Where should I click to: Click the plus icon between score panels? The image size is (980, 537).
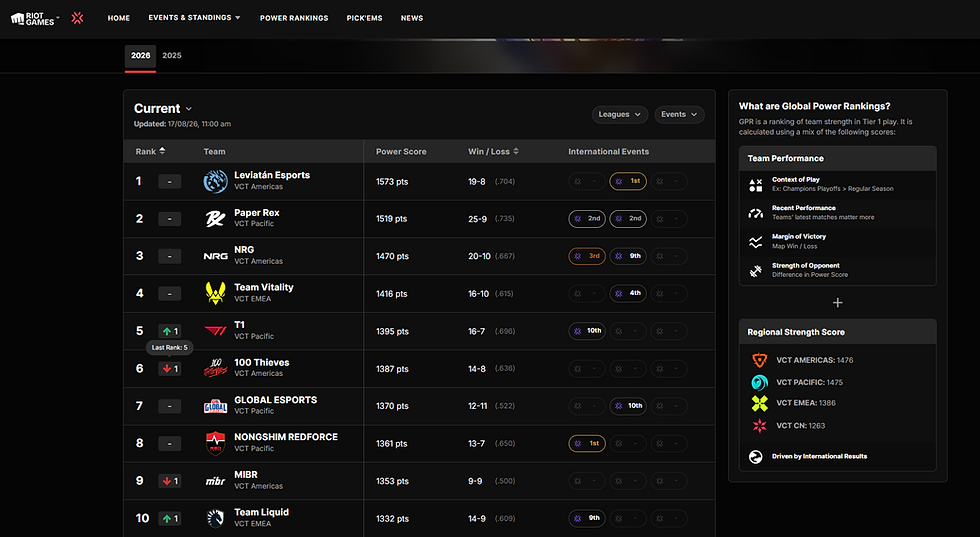[x=838, y=303]
